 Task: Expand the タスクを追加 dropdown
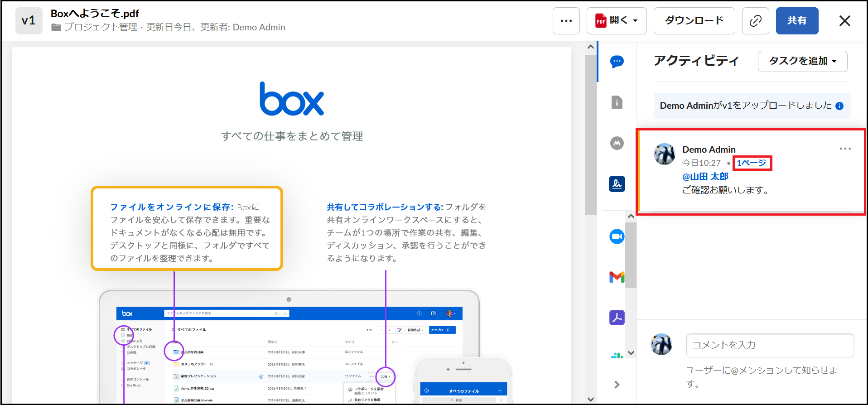802,61
